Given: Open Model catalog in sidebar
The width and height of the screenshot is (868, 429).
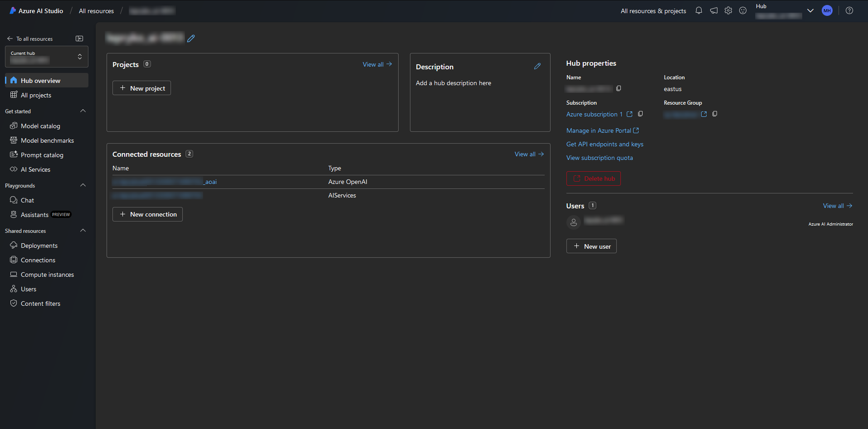Looking at the screenshot, I should click(x=40, y=126).
